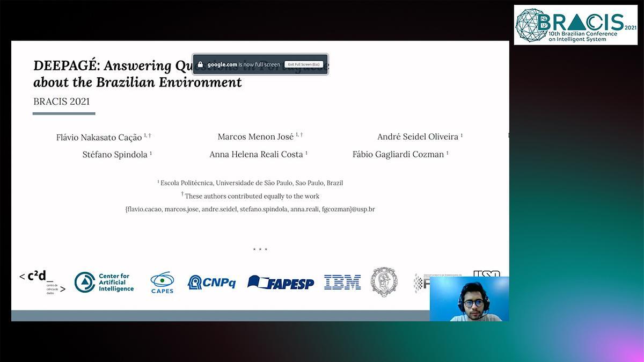Click the c2d data science center logo

(42, 281)
